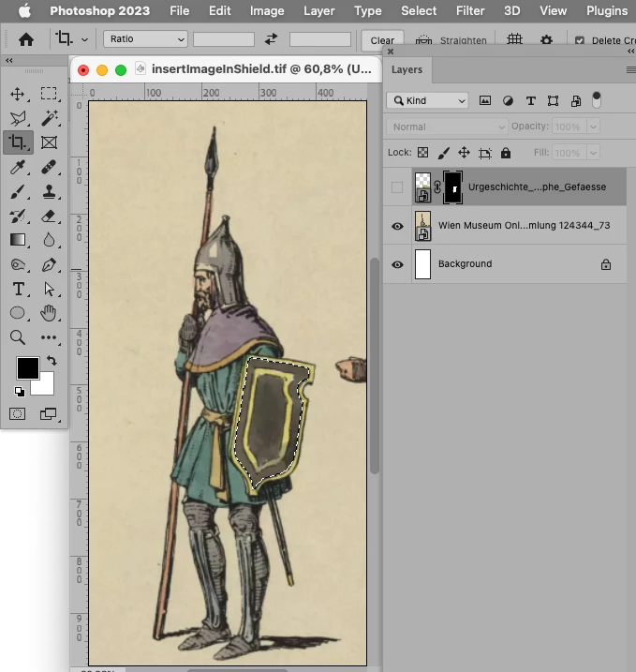Screen dimensions: 636x672
Task: Hide the Wien Museum layer
Action: coord(397,226)
